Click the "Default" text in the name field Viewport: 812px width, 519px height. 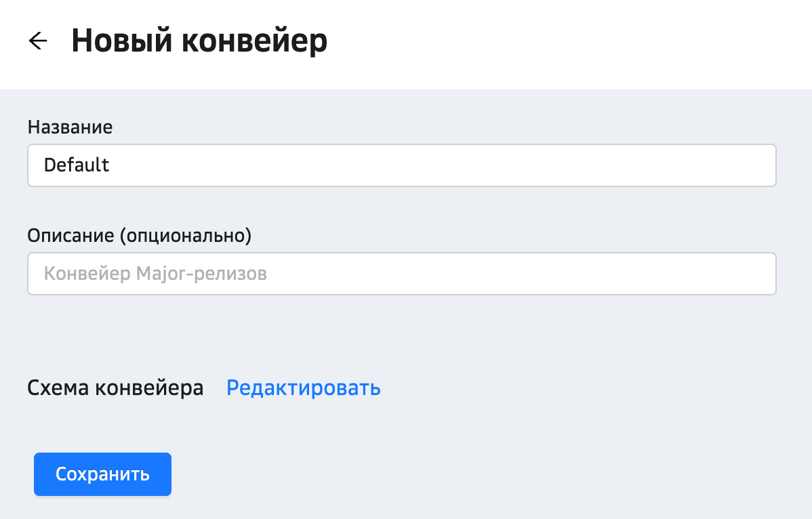[x=77, y=165]
